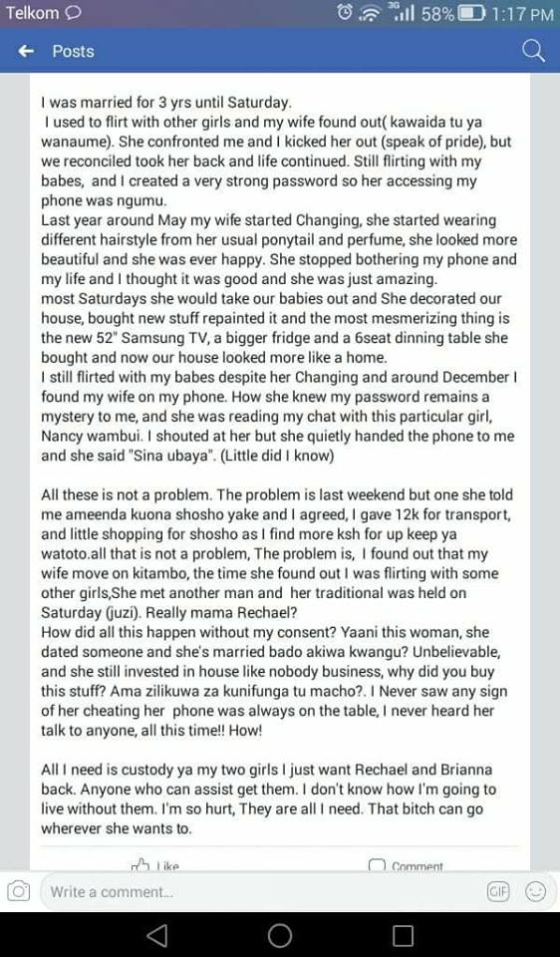
Task: Tap the final paragraph about custody
Action: click(268, 798)
